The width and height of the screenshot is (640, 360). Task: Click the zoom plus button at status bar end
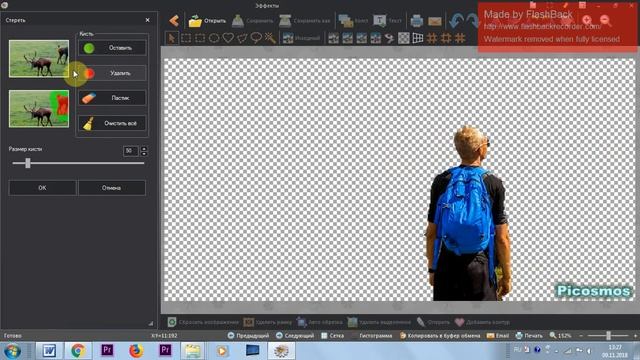(635, 336)
